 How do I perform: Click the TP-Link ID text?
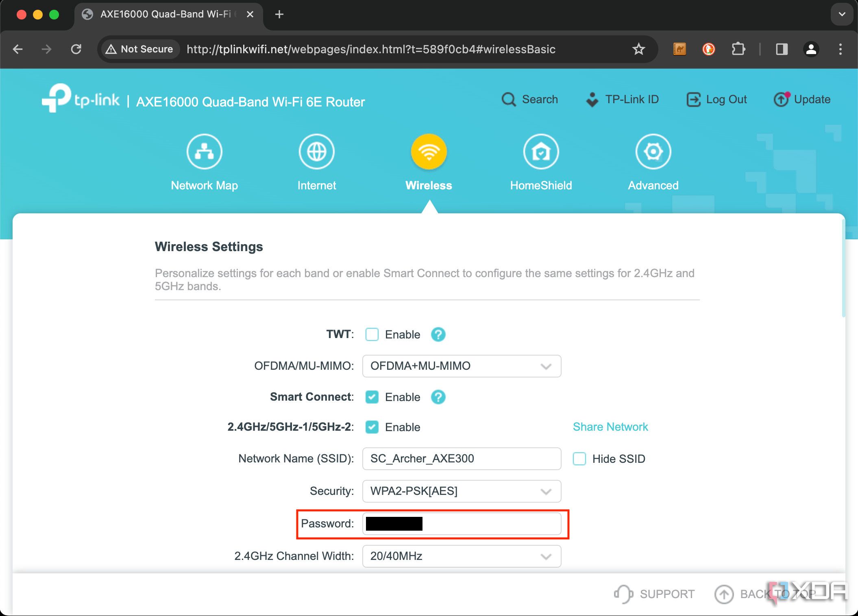(632, 99)
